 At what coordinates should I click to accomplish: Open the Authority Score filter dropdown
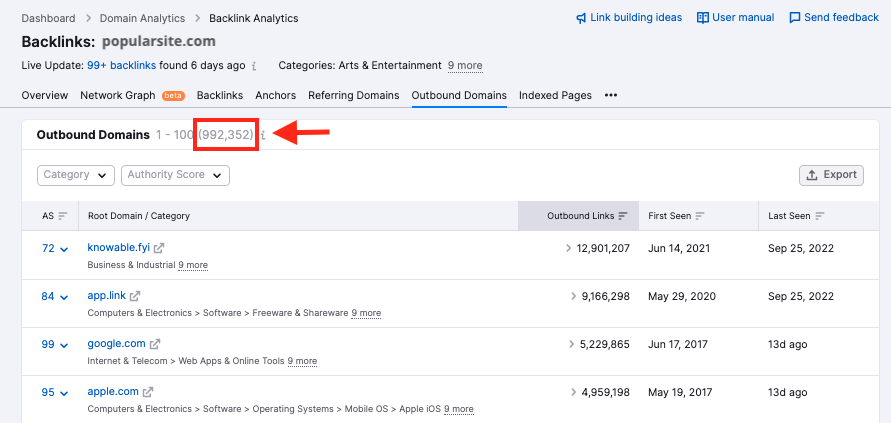175,175
